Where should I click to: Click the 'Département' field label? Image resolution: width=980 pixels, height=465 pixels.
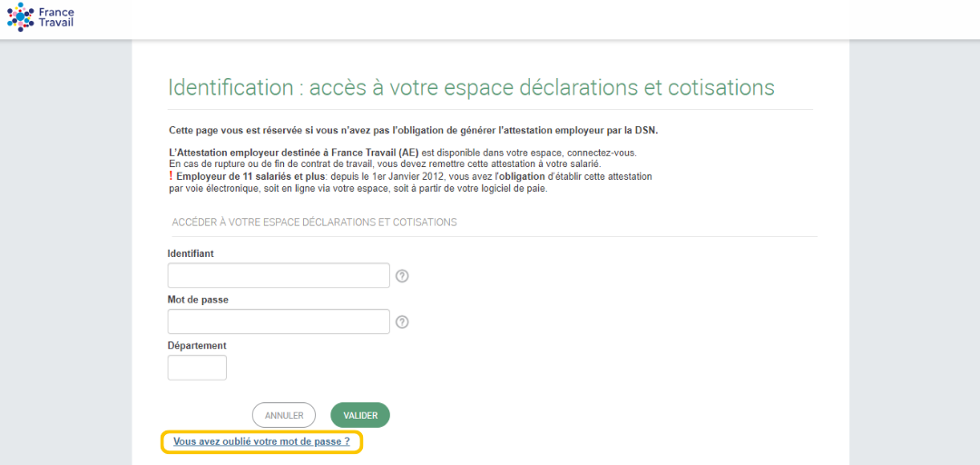tap(197, 345)
